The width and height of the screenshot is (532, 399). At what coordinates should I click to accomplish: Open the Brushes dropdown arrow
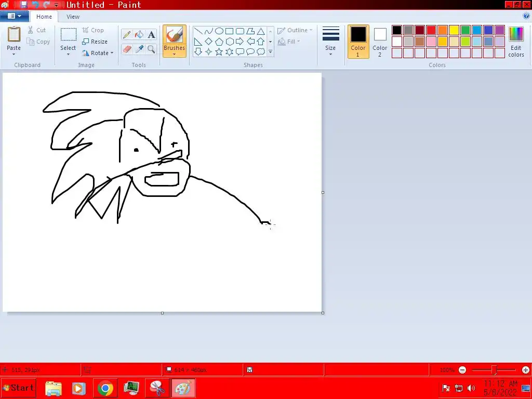click(x=175, y=54)
